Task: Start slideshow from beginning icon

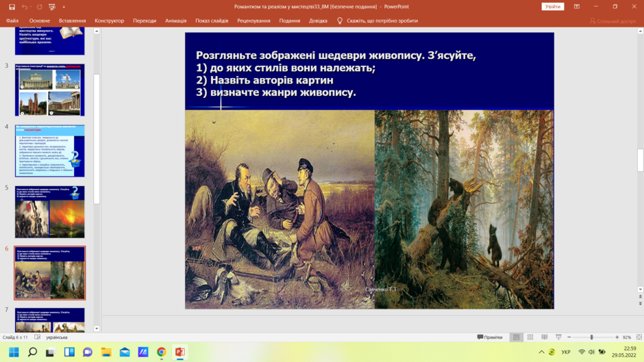Action: (x=52, y=7)
